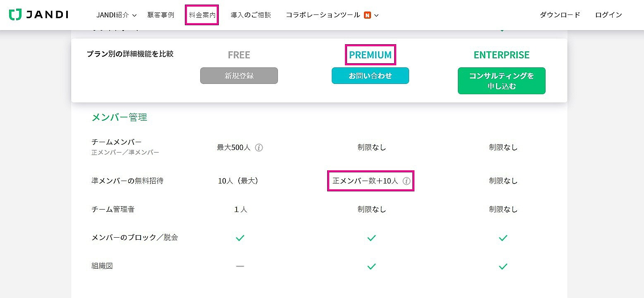Click コンサルティングを申し込む button
The width and height of the screenshot is (644, 298).
coord(501,81)
